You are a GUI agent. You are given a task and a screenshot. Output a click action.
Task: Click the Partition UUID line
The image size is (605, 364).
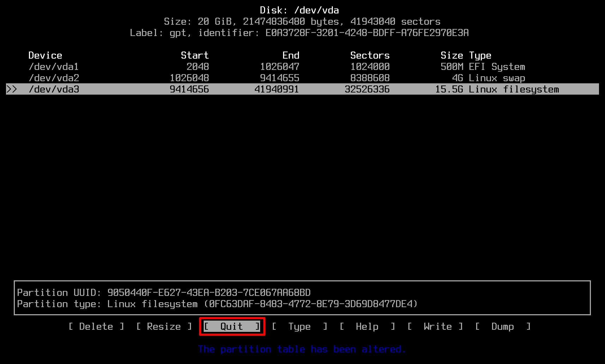coord(164,293)
